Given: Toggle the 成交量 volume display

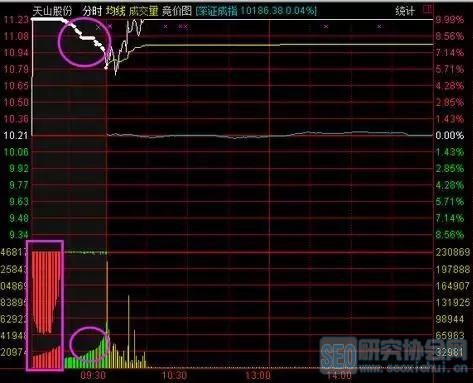Looking at the screenshot, I should click(x=144, y=11).
